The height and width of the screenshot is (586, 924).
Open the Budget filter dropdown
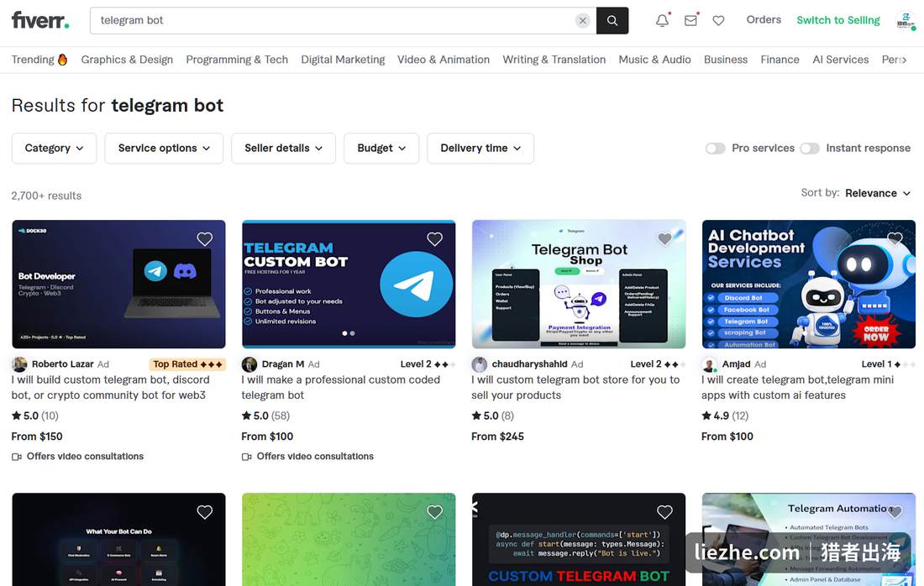pyautogui.click(x=381, y=149)
